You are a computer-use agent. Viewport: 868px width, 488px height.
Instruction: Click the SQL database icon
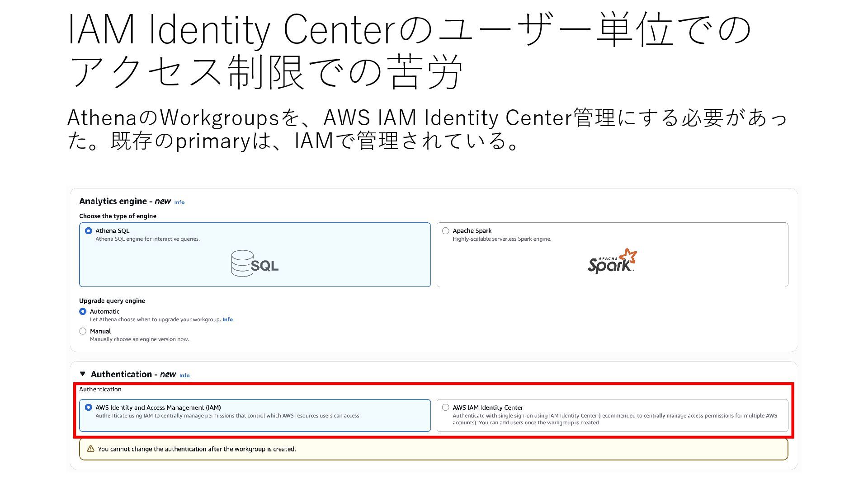[x=255, y=263]
